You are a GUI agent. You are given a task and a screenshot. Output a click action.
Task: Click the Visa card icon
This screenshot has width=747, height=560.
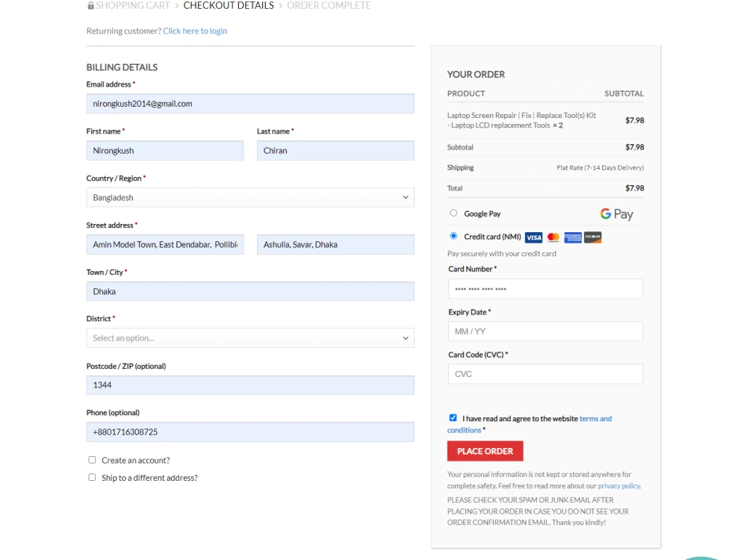tap(533, 237)
